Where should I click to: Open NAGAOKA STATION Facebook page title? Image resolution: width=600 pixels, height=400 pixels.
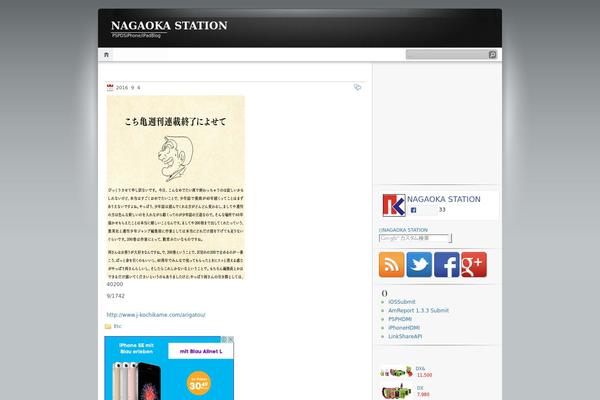443,199
